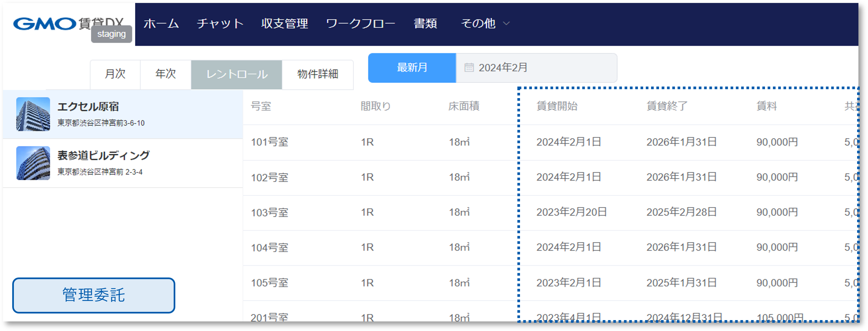Open 書類 in the top navigation
This screenshot has height=331, width=868.
click(426, 23)
